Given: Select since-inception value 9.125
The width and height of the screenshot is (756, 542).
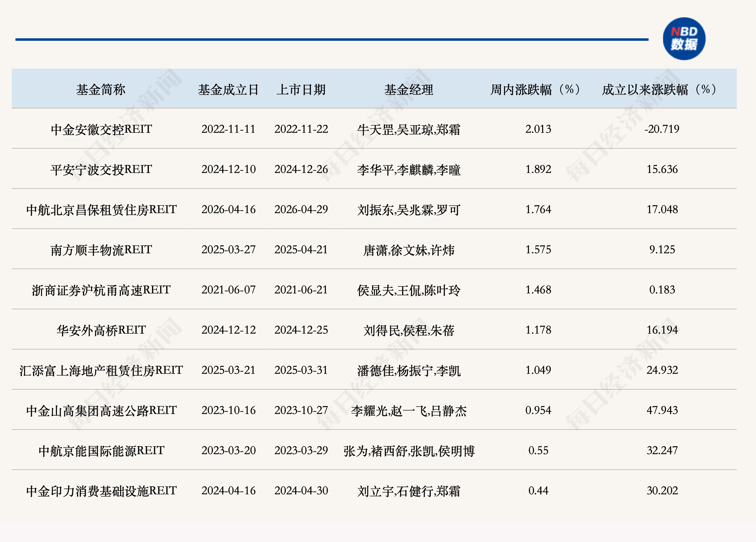Looking at the screenshot, I should click(x=662, y=250).
